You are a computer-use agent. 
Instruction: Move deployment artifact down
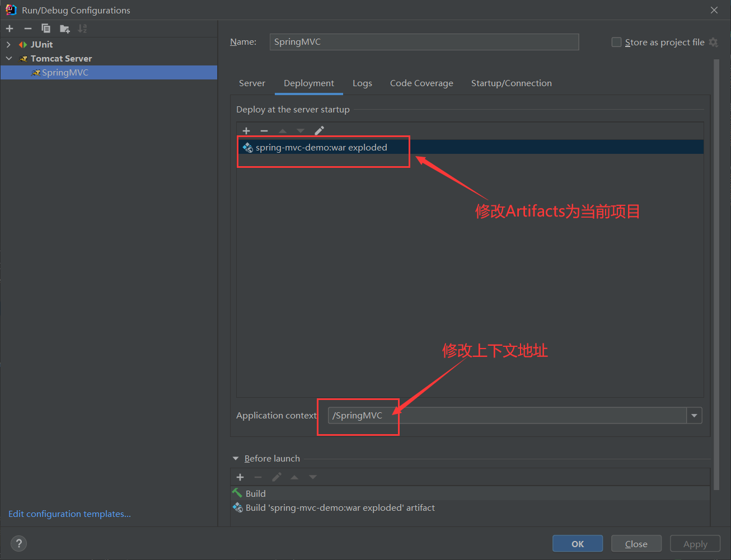click(x=301, y=131)
